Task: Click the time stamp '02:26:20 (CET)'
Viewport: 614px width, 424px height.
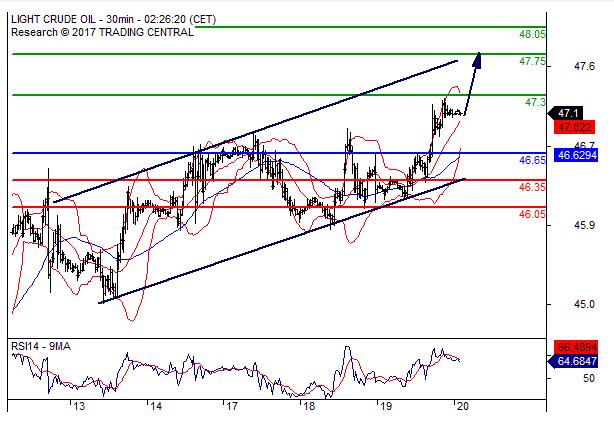Action: pyautogui.click(x=180, y=19)
